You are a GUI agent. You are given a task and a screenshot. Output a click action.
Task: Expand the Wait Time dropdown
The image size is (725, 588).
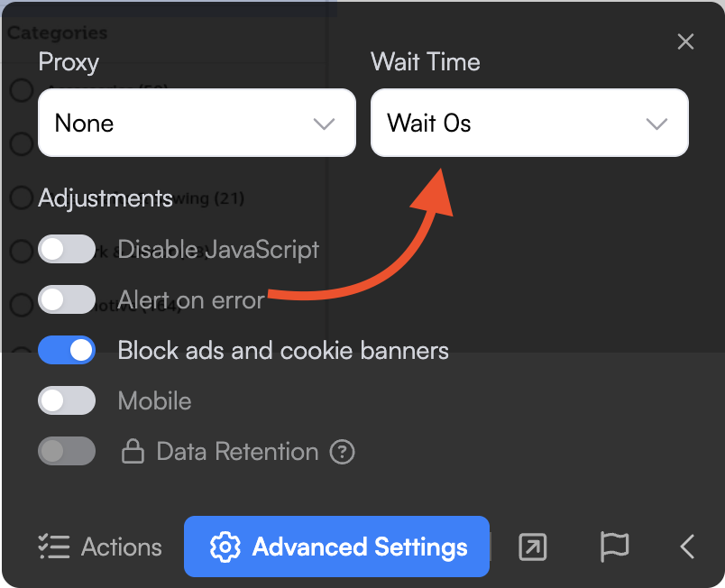pos(529,123)
